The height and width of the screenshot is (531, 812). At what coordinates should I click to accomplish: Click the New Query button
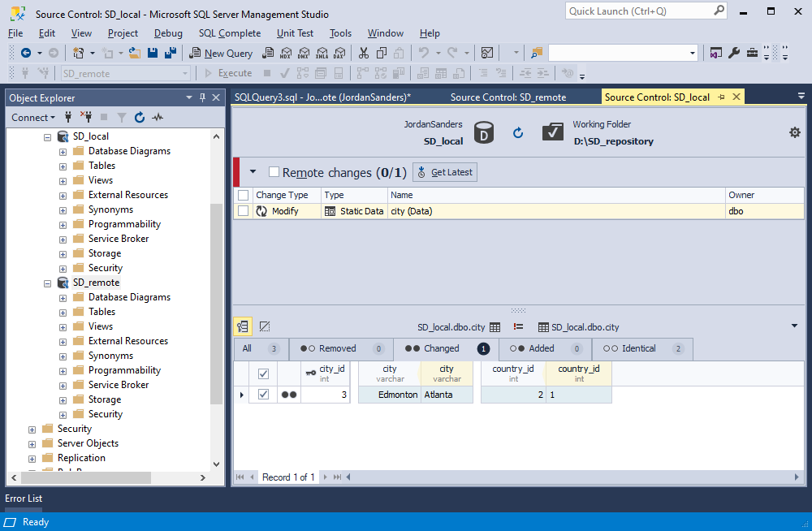coord(221,53)
